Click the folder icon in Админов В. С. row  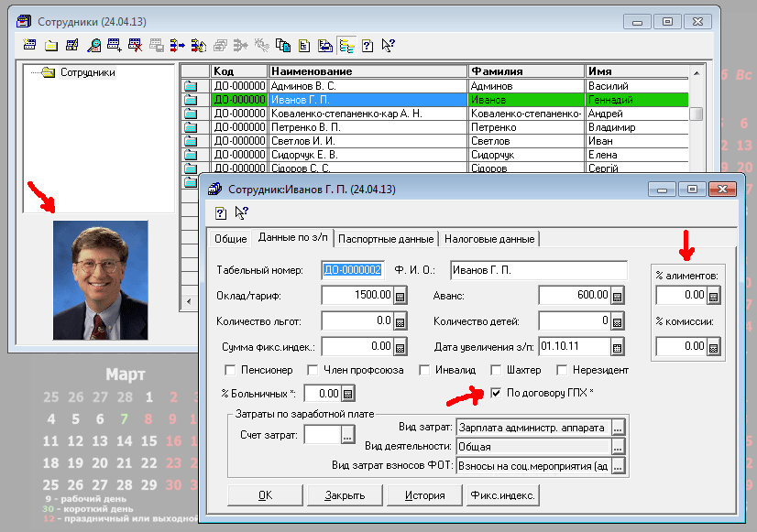point(191,86)
